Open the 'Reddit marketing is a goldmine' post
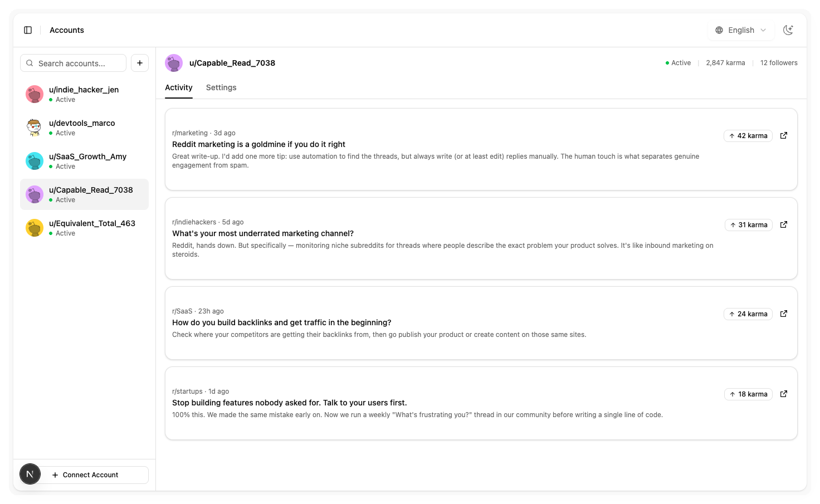The width and height of the screenshot is (820, 504). point(258,144)
